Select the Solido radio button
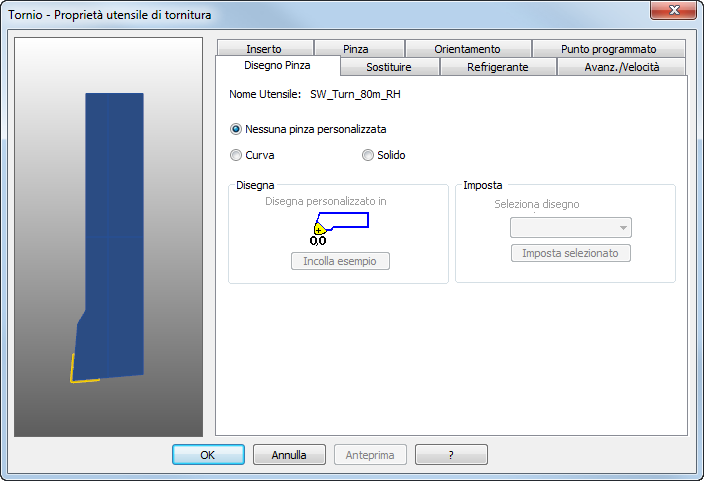The height and width of the screenshot is (481, 704). (368, 155)
